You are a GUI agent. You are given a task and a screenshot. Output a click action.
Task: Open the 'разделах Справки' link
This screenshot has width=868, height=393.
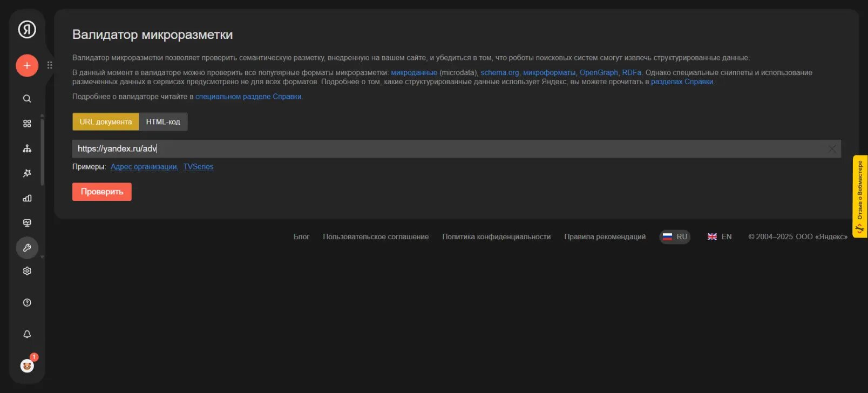click(x=682, y=82)
